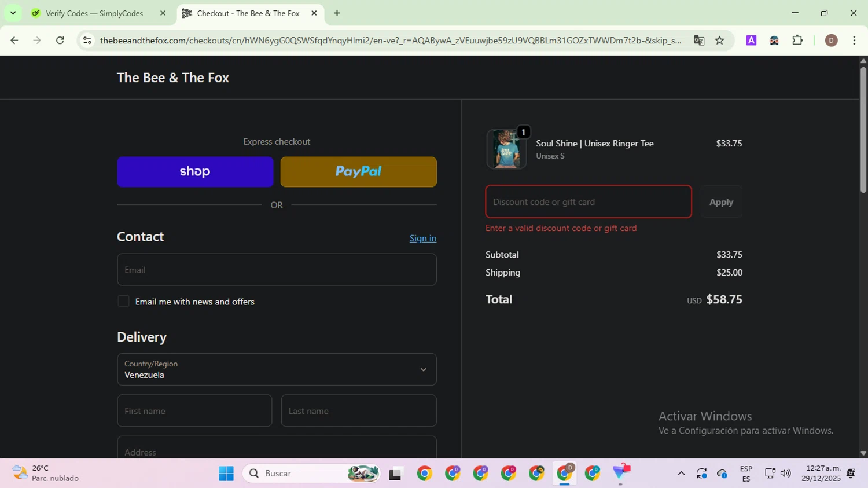The width and height of the screenshot is (868, 488).
Task: Switch ESP ES keyboard language
Action: coord(746,474)
